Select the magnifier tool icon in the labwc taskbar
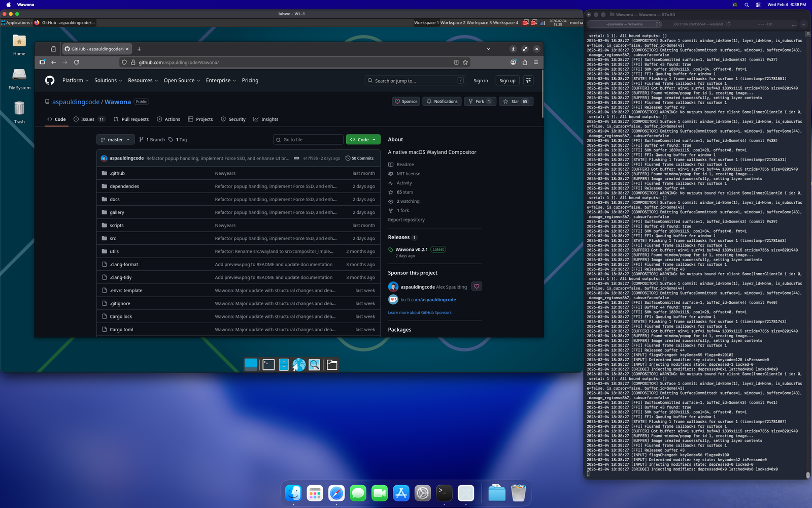Viewport: 812px width, 508px height. (315, 364)
